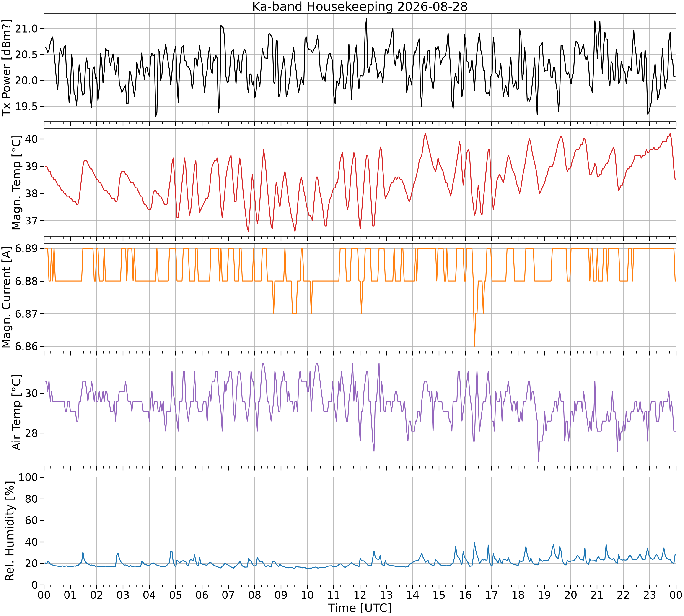Click the Time [UTC] x-axis label
684x616 pixels.
click(x=360, y=608)
